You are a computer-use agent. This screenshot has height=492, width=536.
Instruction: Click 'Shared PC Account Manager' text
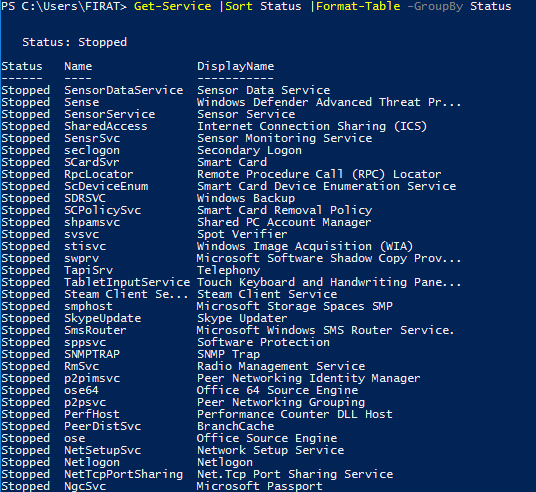pos(284,223)
